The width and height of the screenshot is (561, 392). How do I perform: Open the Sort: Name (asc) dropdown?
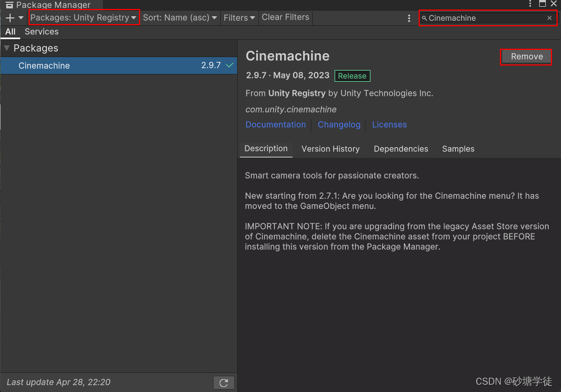click(180, 17)
